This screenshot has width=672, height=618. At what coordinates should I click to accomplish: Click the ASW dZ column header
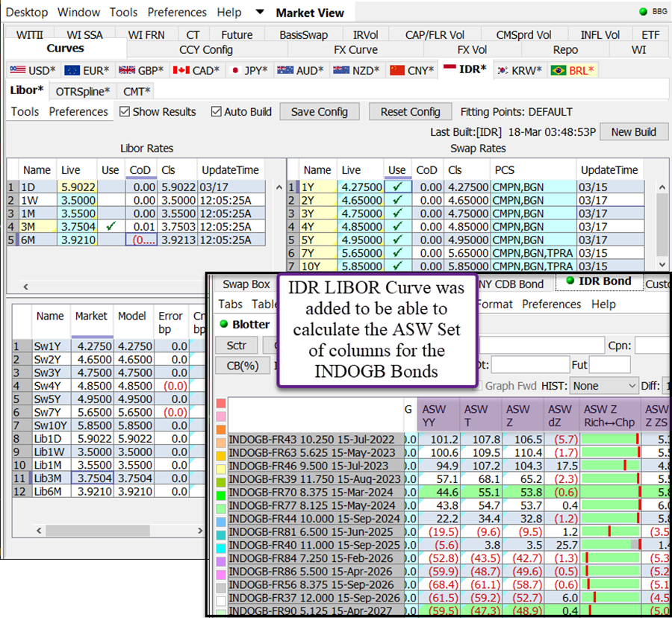[561, 416]
